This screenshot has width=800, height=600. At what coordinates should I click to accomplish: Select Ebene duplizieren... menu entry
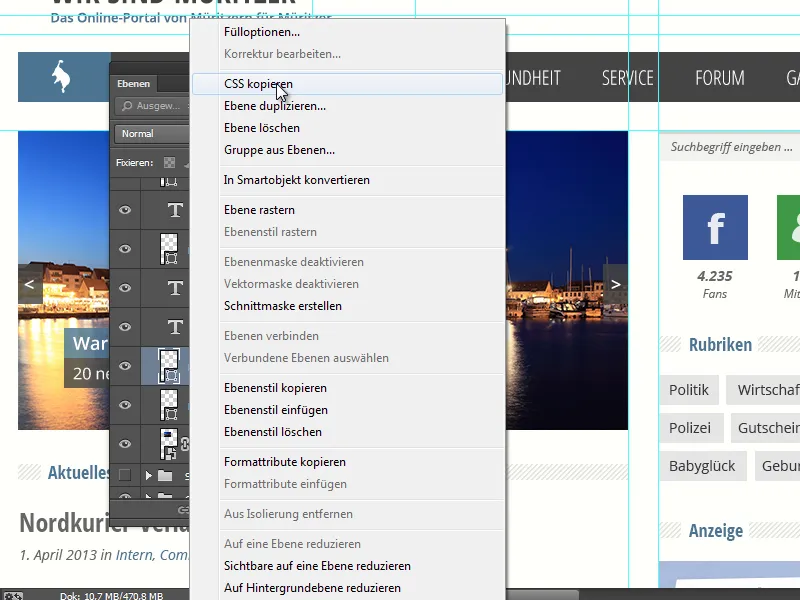coord(347,106)
